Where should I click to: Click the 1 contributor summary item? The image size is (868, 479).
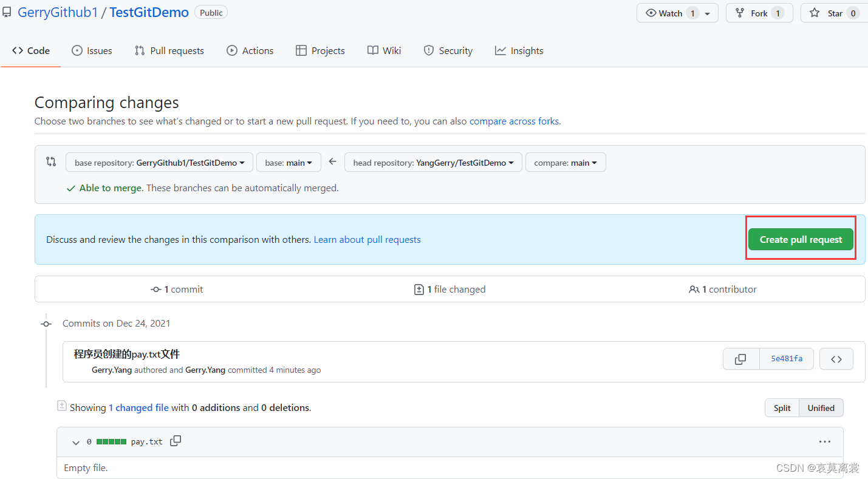(723, 290)
